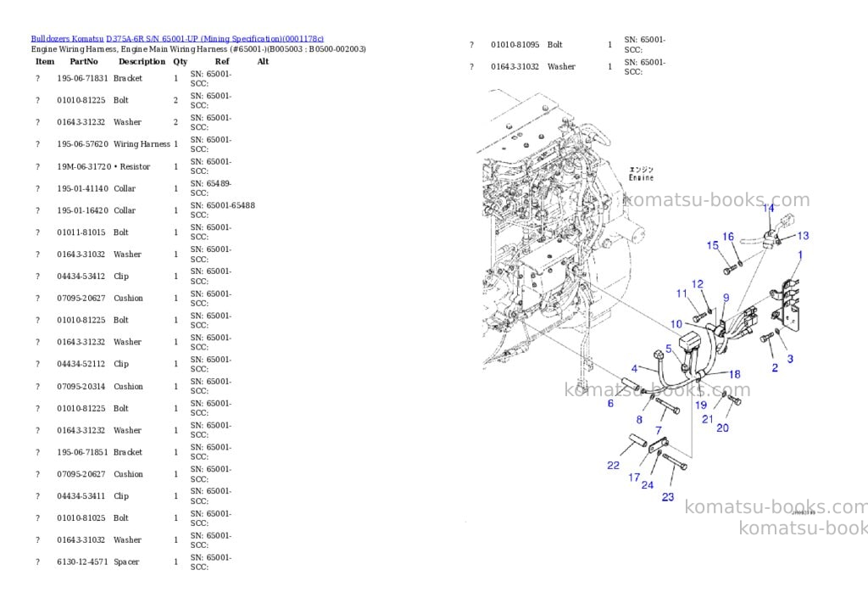Select part number 01010-81025

[x=81, y=517]
